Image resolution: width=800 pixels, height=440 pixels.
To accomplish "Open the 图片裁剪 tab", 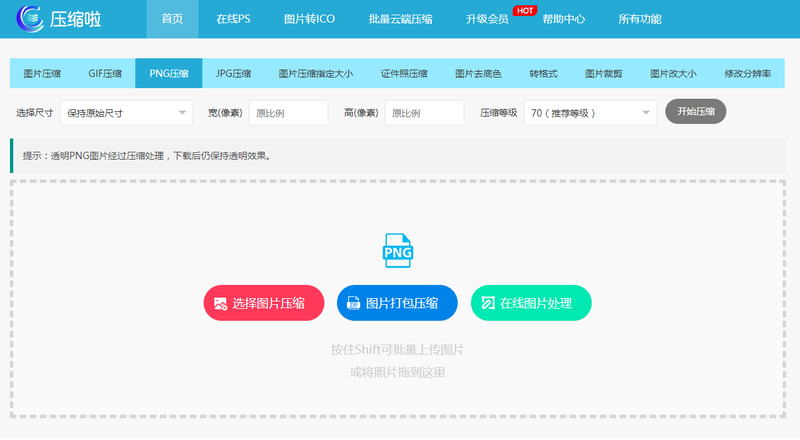I will [x=604, y=74].
